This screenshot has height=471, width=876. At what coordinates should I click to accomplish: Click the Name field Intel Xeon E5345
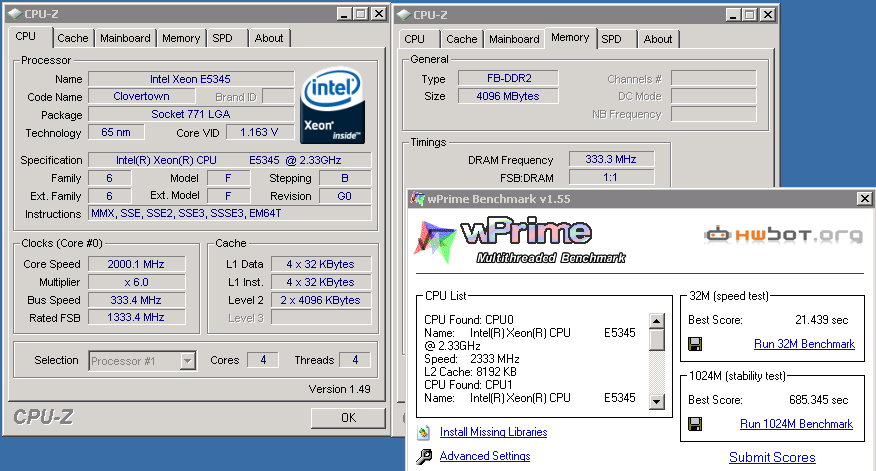tap(191, 79)
